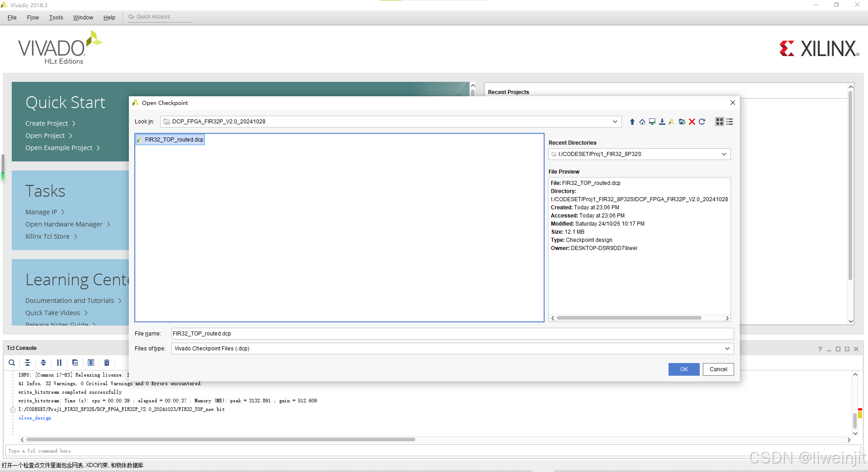Open search in the Tcl Console
Image resolution: width=868 pixels, height=472 pixels.
[x=12, y=363]
